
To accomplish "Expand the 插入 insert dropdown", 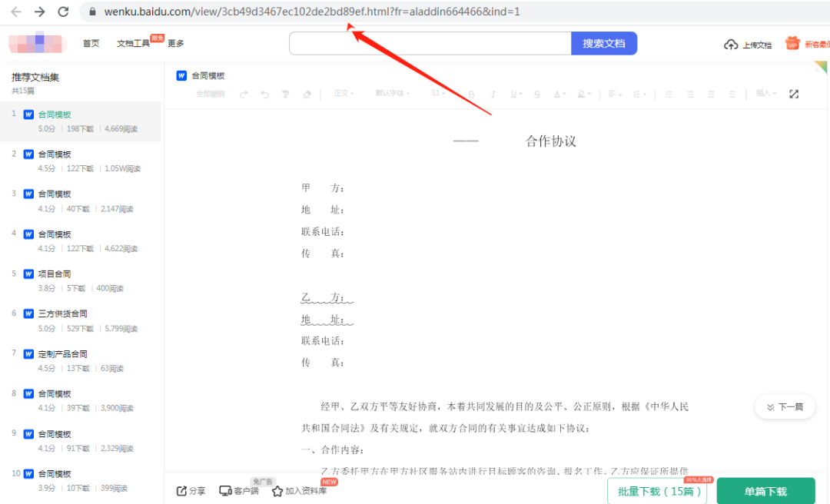I will coord(765,94).
